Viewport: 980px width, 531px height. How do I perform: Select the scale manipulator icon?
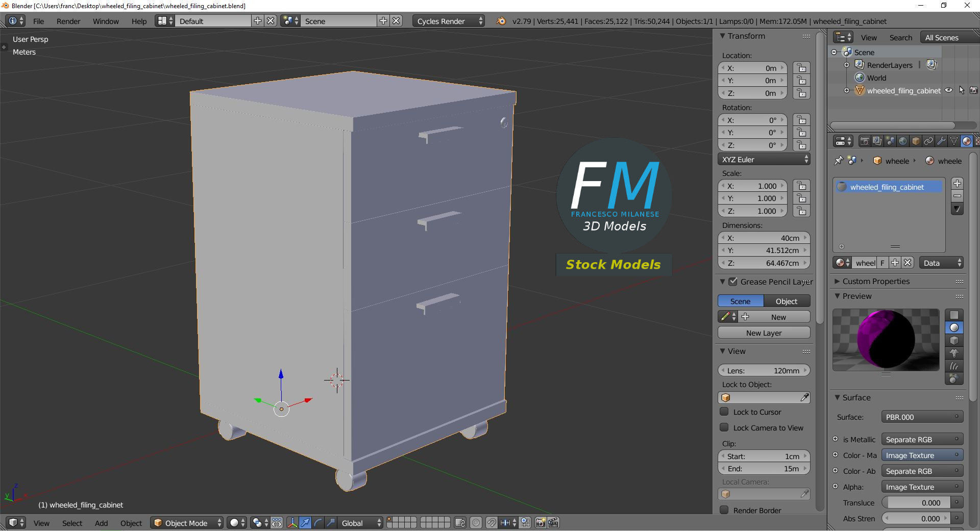[331, 523]
